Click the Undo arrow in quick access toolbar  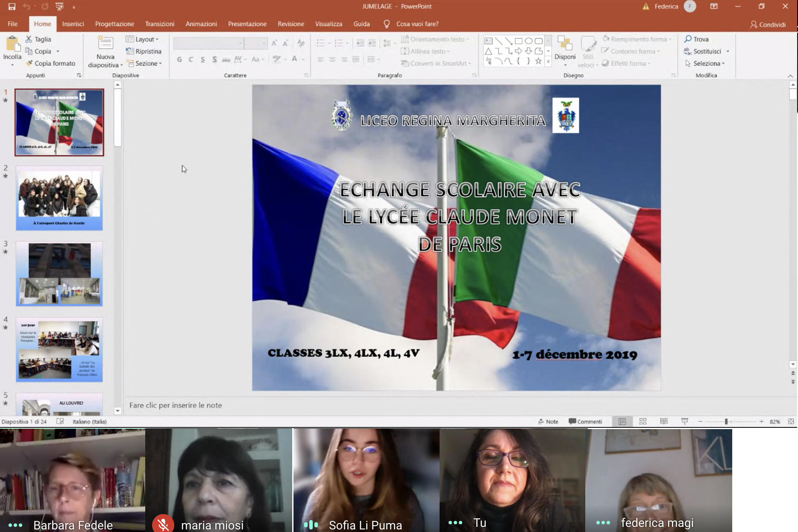[26, 6]
